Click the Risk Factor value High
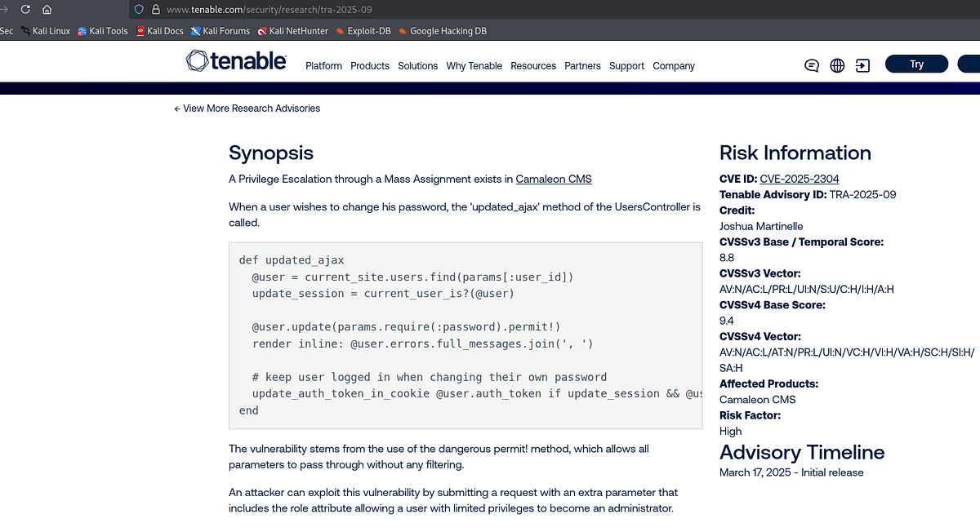 pyautogui.click(x=731, y=432)
